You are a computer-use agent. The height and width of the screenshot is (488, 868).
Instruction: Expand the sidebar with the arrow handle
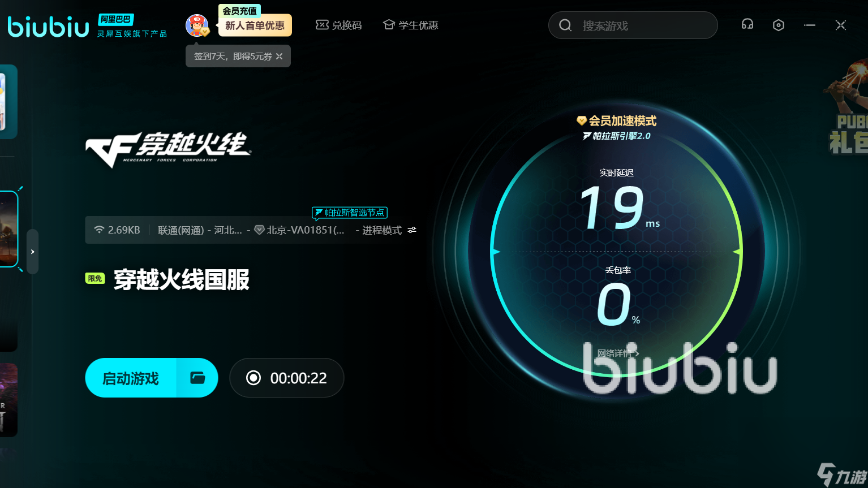(32, 252)
